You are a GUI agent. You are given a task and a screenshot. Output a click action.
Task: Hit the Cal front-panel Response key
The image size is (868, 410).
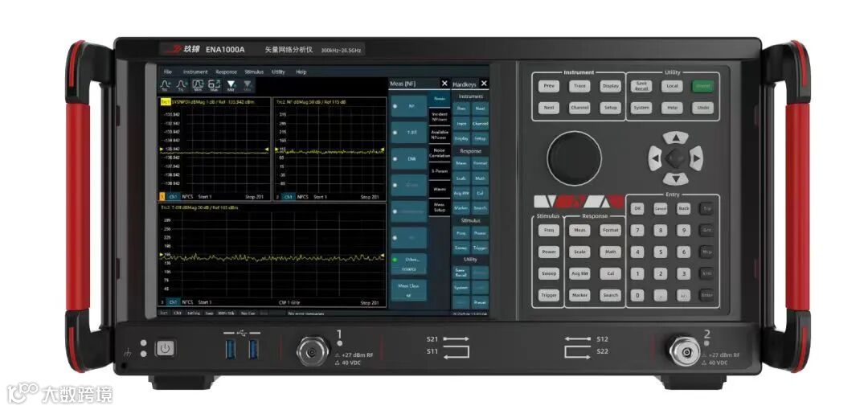[611, 273]
